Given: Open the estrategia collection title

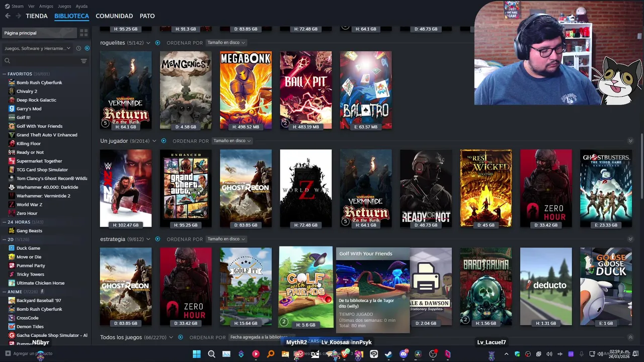Looking at the screenshot, I should point(113,239).
